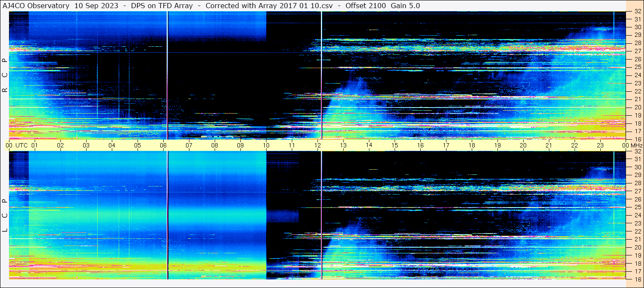644x288 pixels.
Task: Click the 29 MHz label on LCP frequency scale
Action: [x=637, y=175]
